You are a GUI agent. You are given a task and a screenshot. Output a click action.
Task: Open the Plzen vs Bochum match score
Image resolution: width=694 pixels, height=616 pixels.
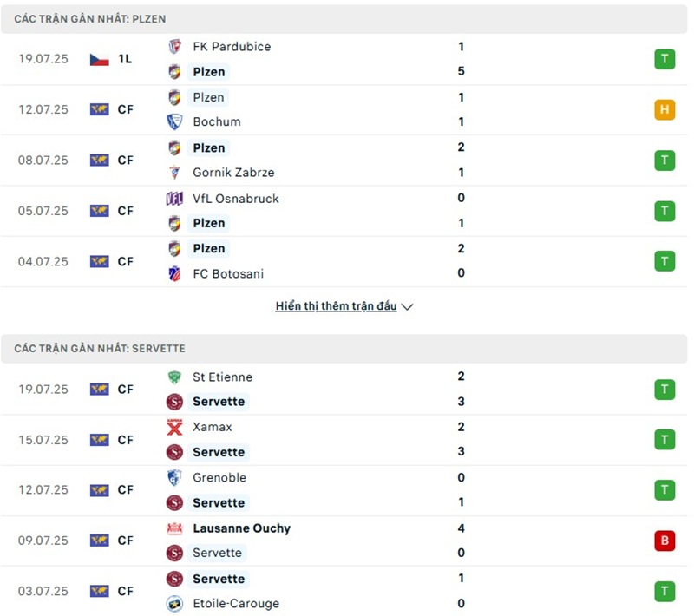pyautogui.click(x=461, y=109)
